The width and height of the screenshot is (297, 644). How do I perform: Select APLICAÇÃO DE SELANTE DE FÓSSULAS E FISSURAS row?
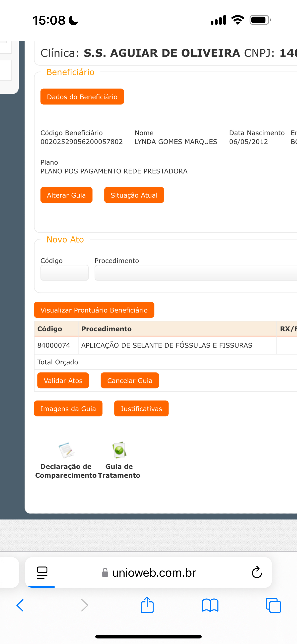click(167, 345)
